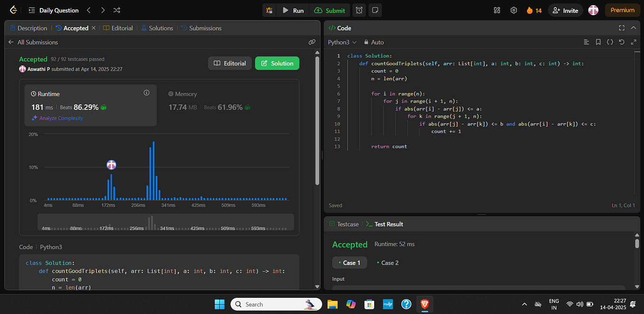Switch to the Solutions tab
The width and height of the screenshot is (644, 314).
[x=160, y=28]
